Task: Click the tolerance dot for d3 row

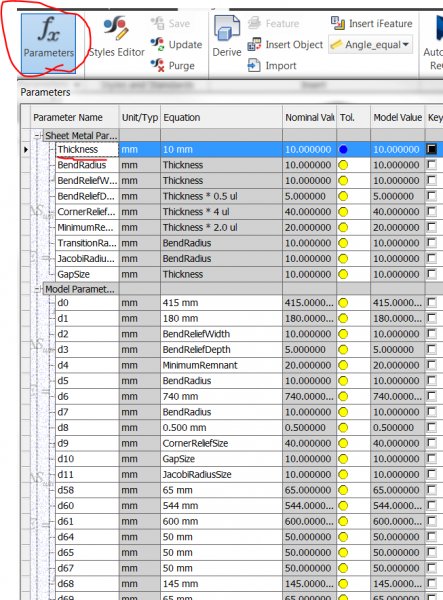Action: (x=343, y=349)
